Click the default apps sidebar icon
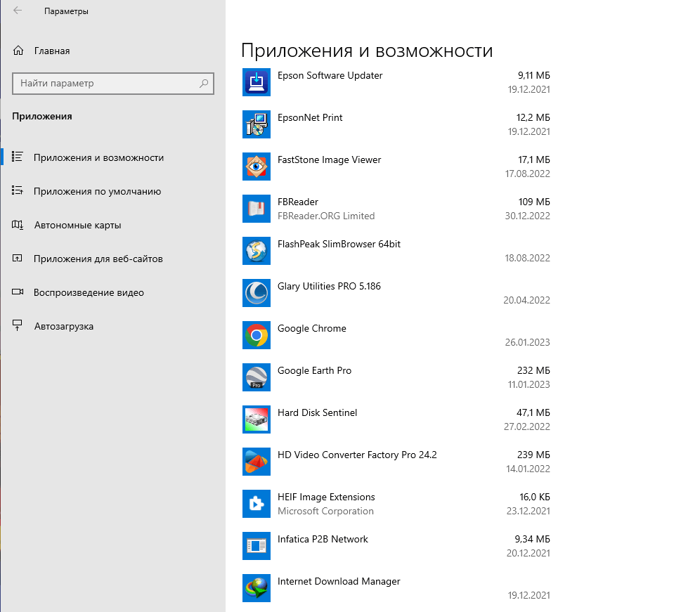Viewport: 700px width, 612px height. point(18,190)
